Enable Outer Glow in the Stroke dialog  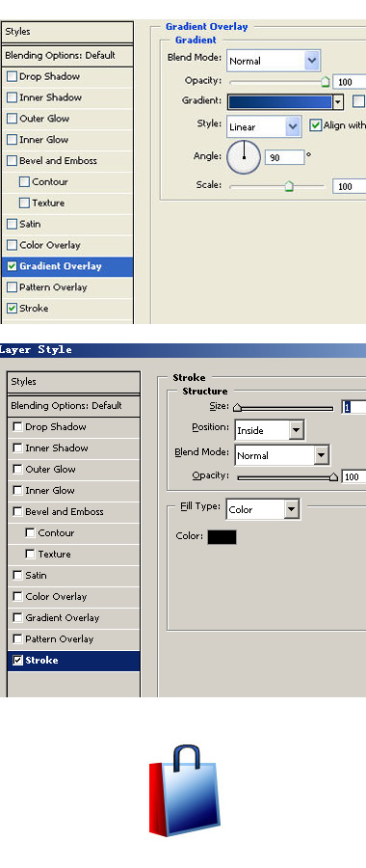click(x=17, y=469)
